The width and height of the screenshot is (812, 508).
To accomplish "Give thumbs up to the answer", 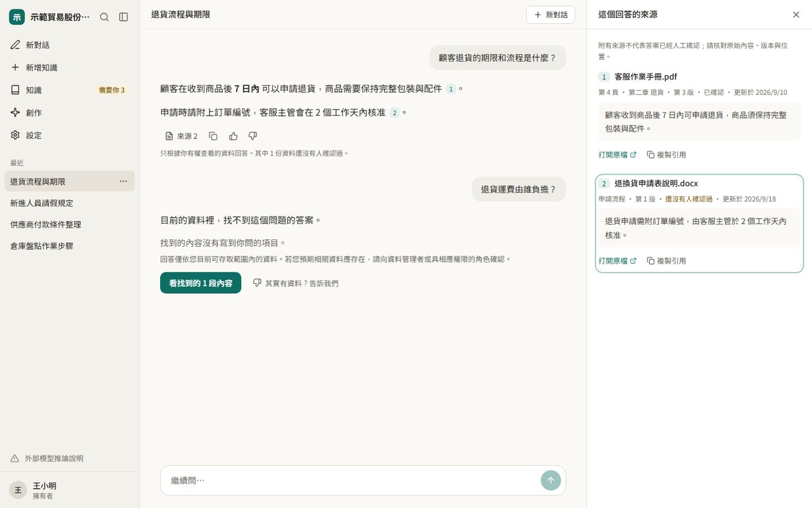I will [233, 136].
